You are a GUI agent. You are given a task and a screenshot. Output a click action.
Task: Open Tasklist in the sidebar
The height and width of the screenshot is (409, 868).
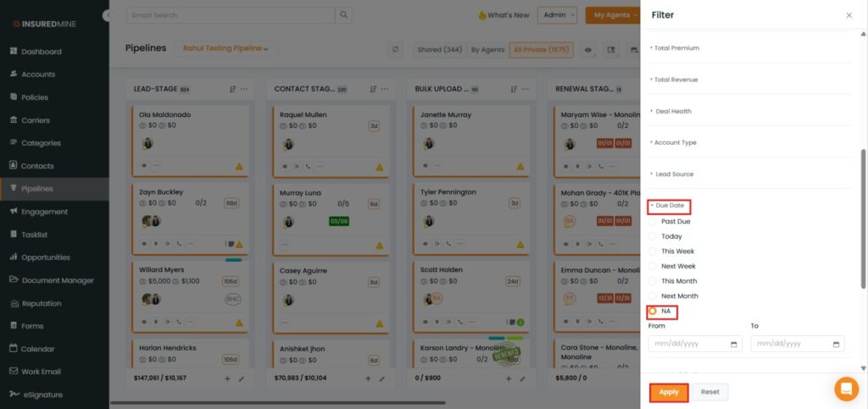tap(40, 235)
